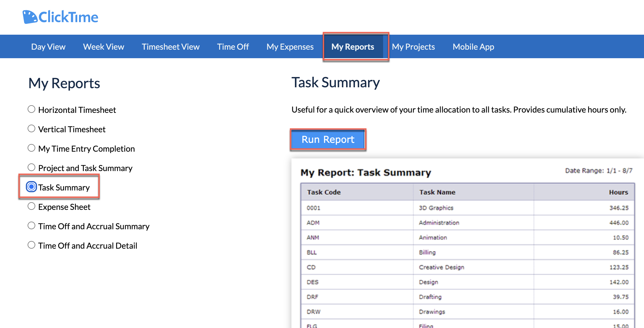Click the Creative Design task name
The image size is (644, 328).
point(442,267)
